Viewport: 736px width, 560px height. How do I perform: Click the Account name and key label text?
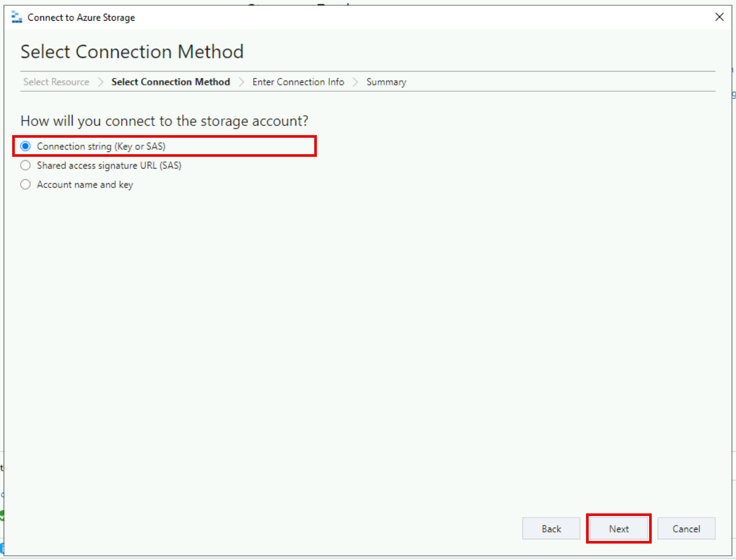(x=85, y=184)
